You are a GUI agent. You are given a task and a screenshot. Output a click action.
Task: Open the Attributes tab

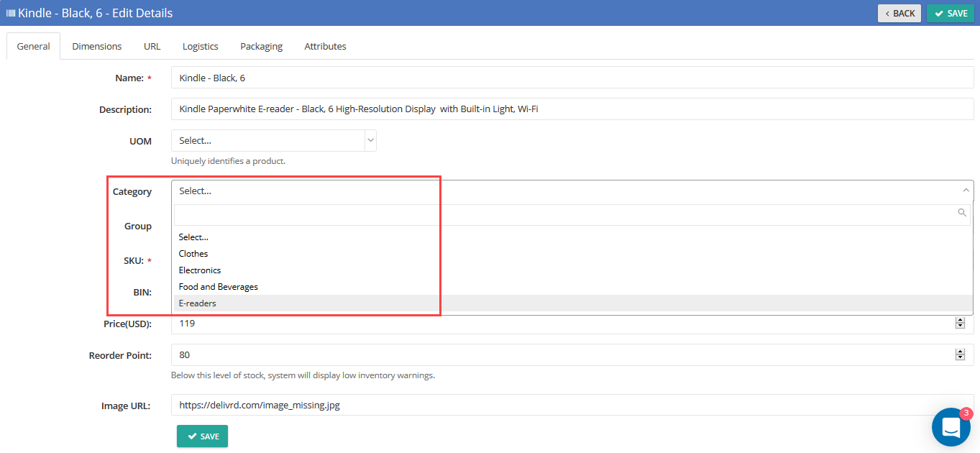pyautogui.click(x=325, y=46)
